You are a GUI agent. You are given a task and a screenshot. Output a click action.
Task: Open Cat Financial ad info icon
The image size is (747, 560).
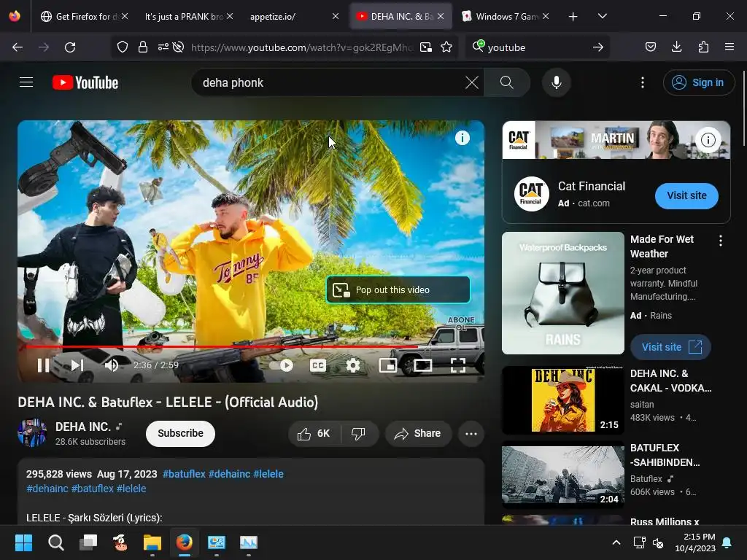point(708,139)
